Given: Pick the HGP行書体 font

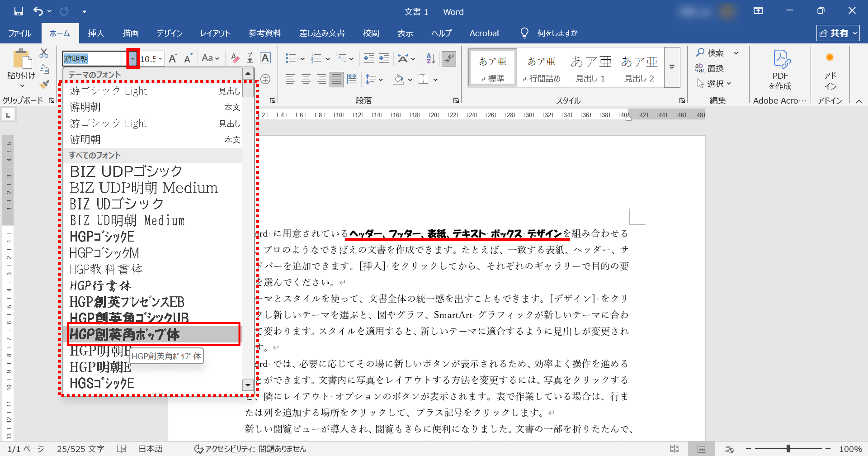Looking at the screenshot, I should point(153,285).
